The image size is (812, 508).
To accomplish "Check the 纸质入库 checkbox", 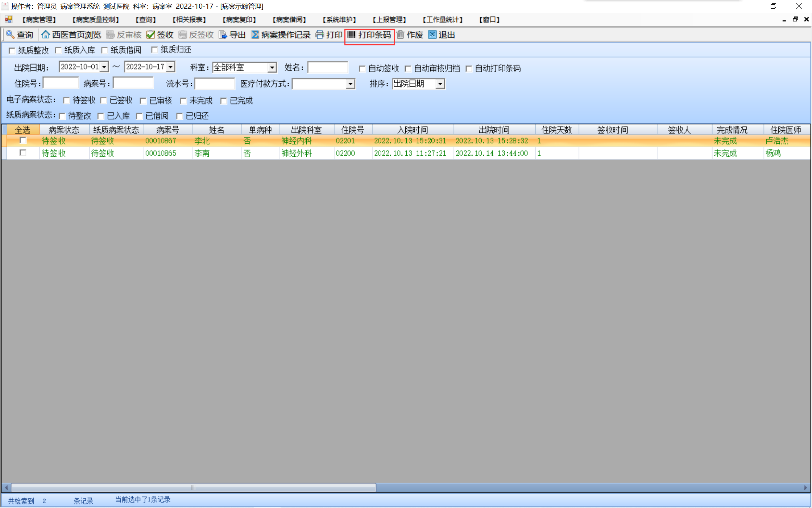I will point(58,50).
